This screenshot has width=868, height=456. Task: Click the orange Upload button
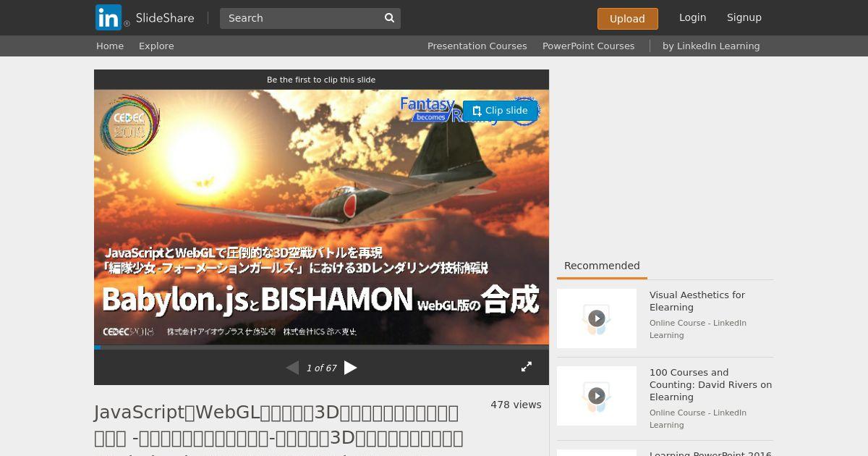627,19
